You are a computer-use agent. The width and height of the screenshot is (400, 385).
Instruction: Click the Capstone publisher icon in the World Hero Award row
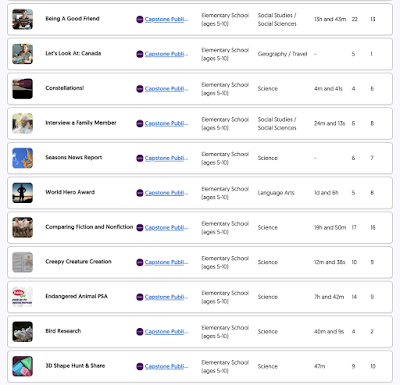coord(140,193)
